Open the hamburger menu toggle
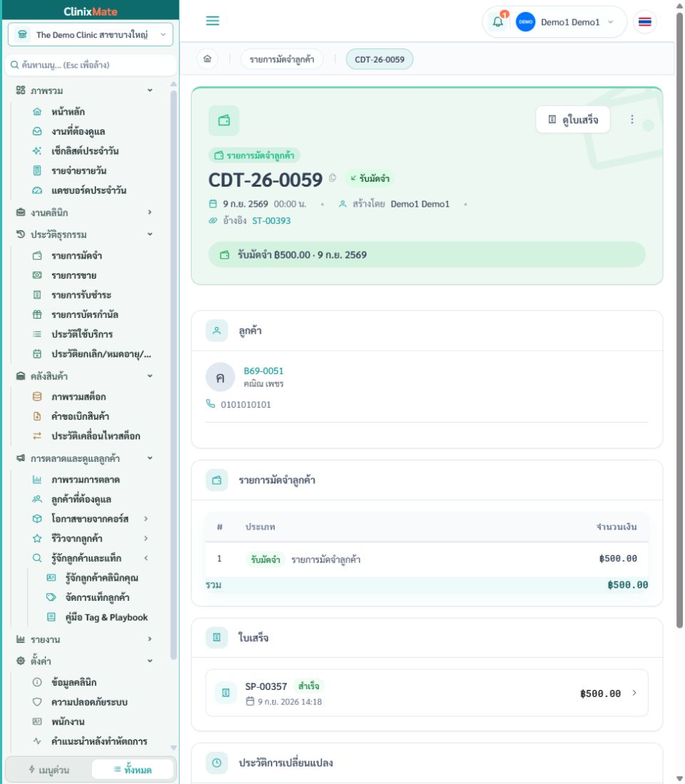685x784 pixels. pyautogui.click(x=212, y=21)
